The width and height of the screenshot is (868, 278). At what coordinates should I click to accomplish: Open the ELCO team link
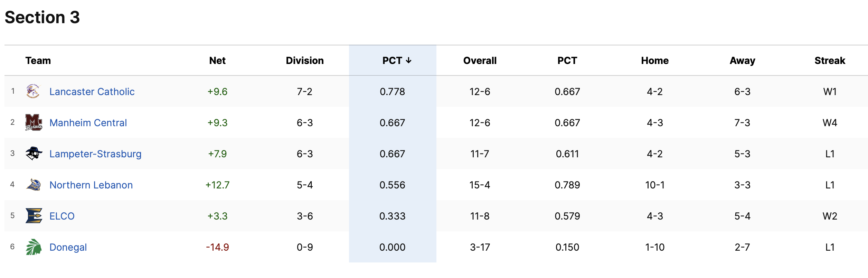[x=62, y=216]
